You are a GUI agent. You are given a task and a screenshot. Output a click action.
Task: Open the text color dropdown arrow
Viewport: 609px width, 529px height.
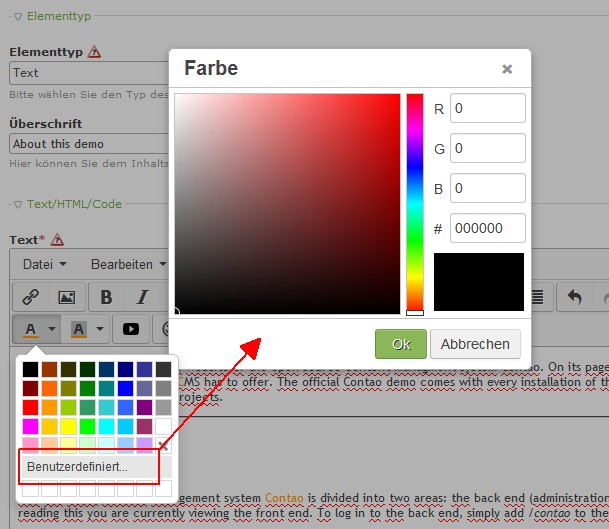(53, 328)
